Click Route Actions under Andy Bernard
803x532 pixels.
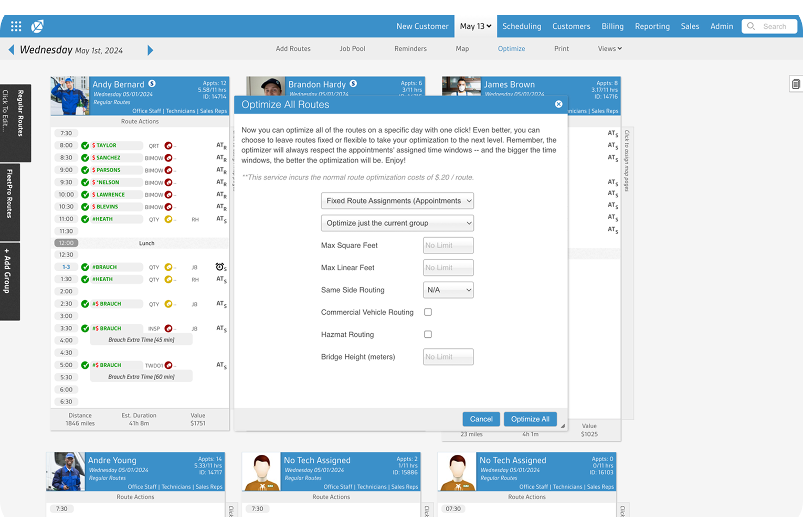point(140,121)
